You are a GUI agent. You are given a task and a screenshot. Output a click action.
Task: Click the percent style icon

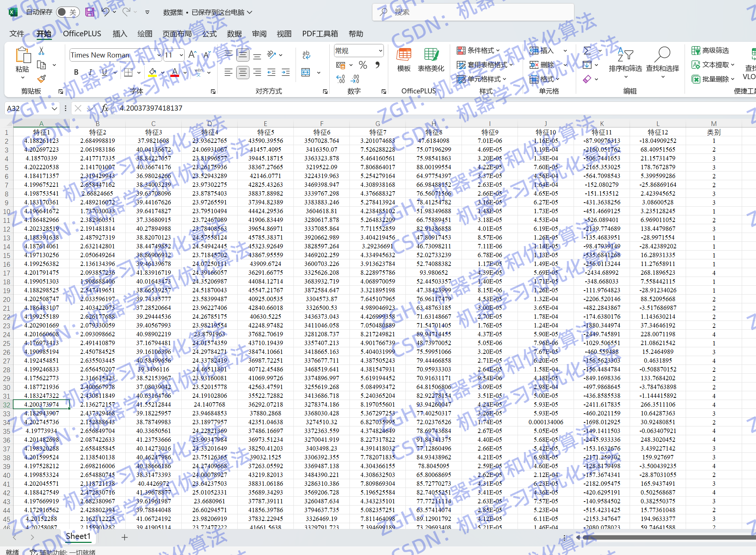click(363, 65)
